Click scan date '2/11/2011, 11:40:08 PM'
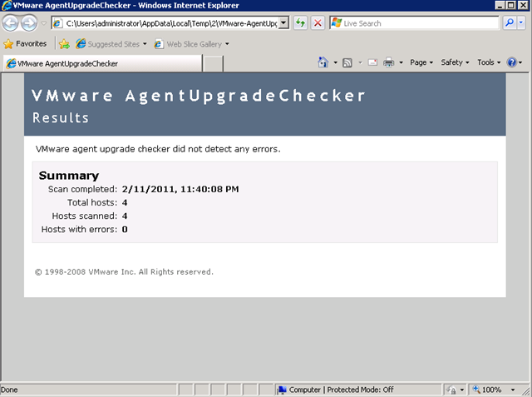 [180, 189]
